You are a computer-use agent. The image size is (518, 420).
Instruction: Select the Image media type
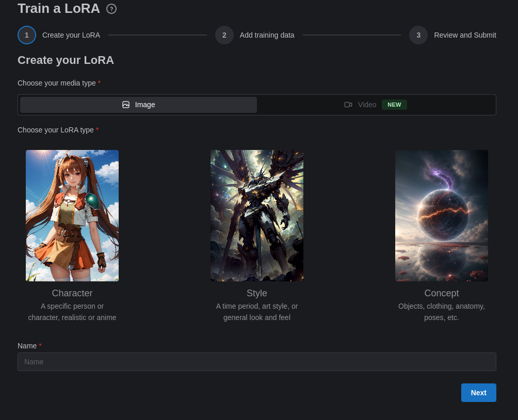coord(138,105)
